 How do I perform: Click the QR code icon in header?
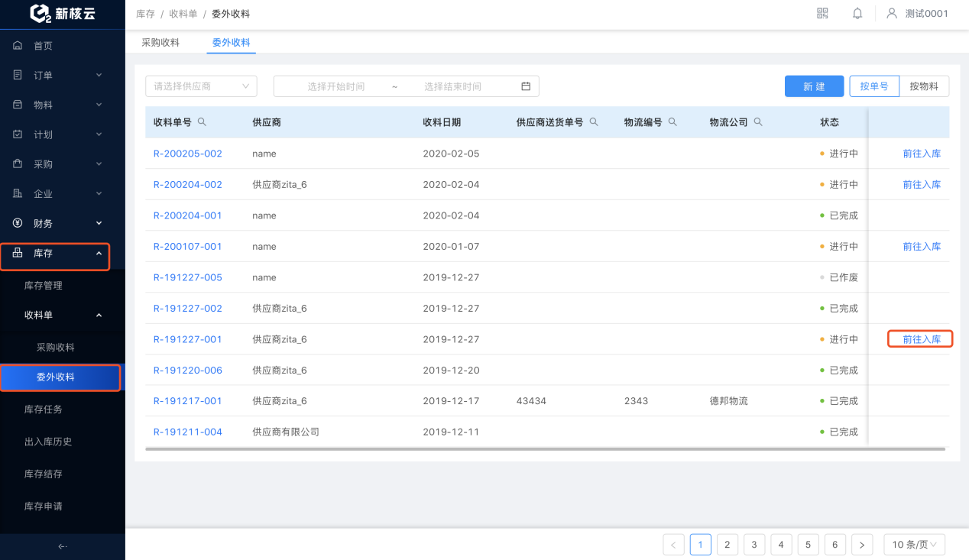(822, 13)
